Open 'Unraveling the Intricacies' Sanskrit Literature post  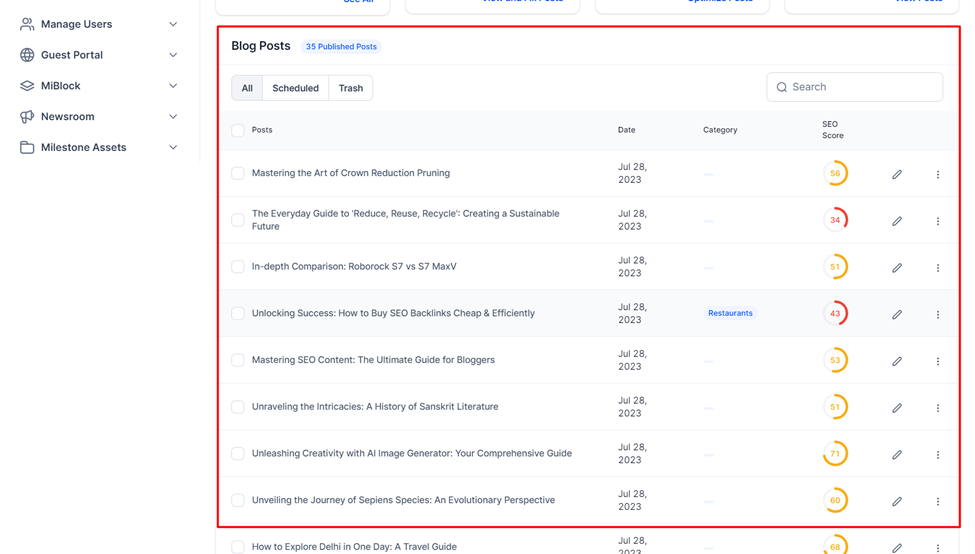(375, 407)
